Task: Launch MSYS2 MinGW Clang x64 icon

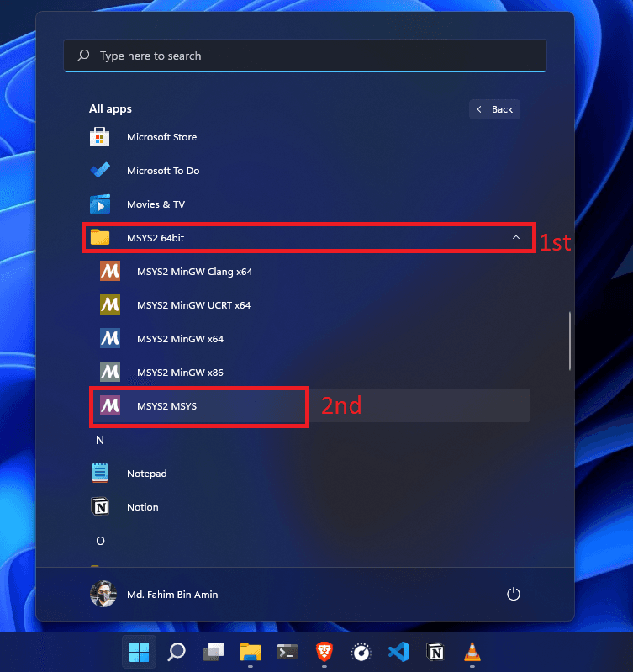Action: point(110,272)
